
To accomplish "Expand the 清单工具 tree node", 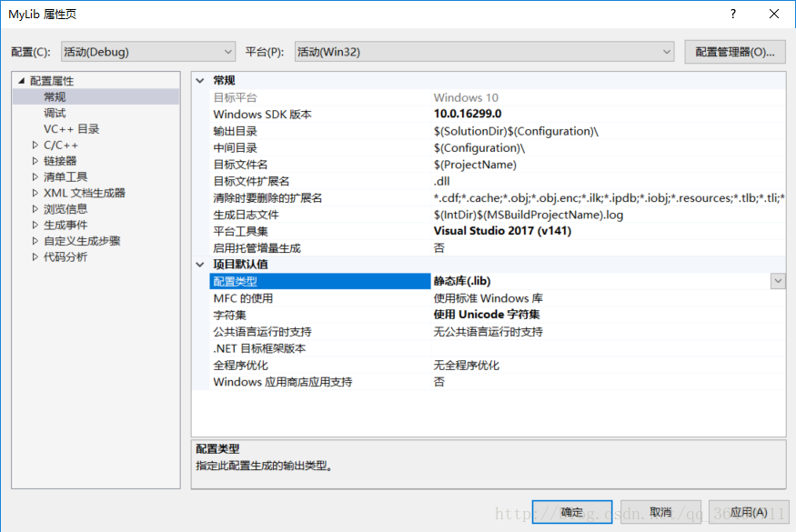I will coord(35,177).
